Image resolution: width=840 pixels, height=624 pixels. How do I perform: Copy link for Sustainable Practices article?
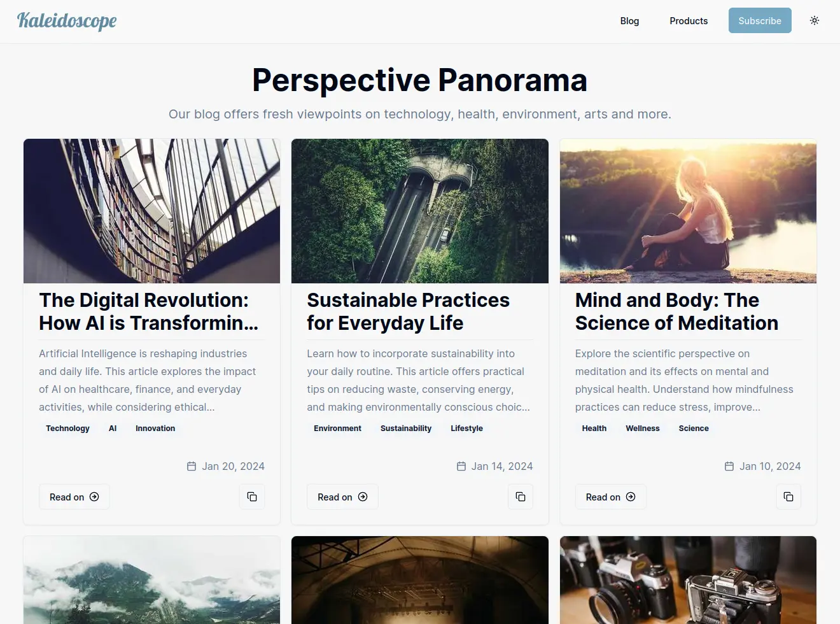pos(521,497)
